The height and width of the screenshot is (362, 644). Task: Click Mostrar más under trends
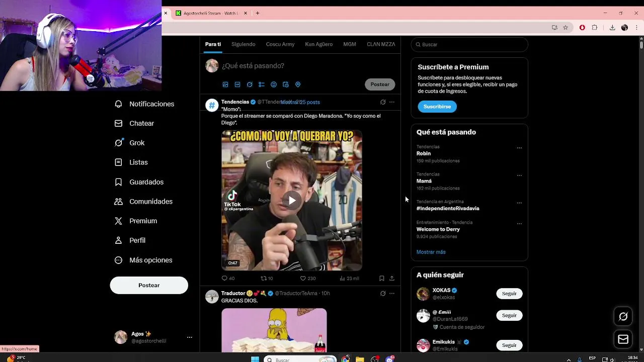[x=431, y=252]
